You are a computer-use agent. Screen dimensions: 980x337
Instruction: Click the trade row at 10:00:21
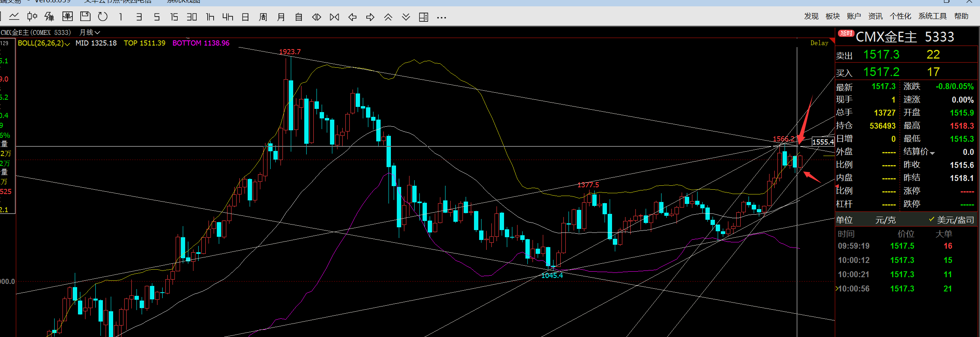tap(906, 274)
